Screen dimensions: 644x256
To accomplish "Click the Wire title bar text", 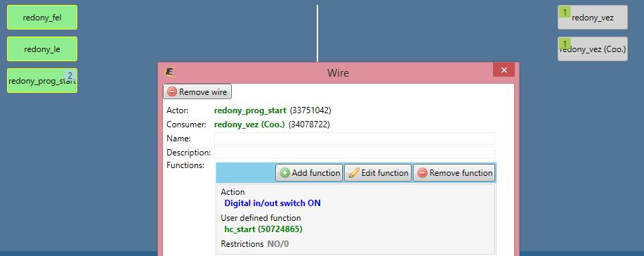I will pos(338,73).
